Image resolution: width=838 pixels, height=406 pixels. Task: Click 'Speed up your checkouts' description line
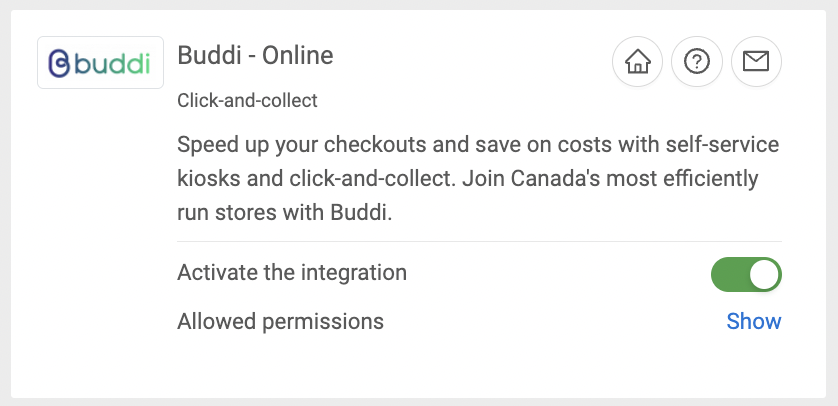[x=477, y=145]
